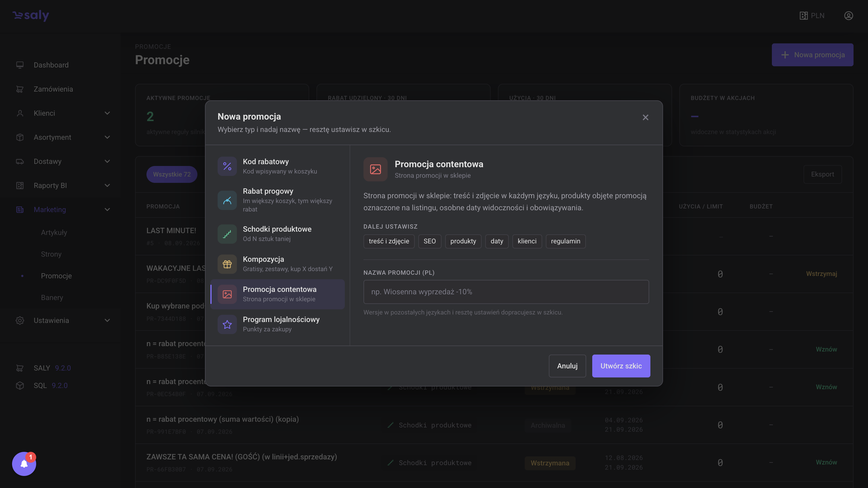The image size is (868, 488).
Task: Click the Wstrzymana status badge in ZAWSZE TA SAMA CENA row
Action: (x=550, y=463)
